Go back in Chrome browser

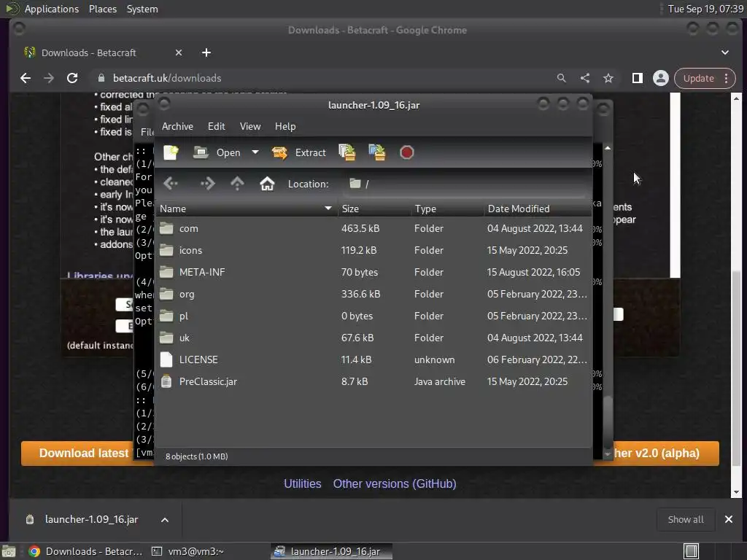(x=26, y=78)
